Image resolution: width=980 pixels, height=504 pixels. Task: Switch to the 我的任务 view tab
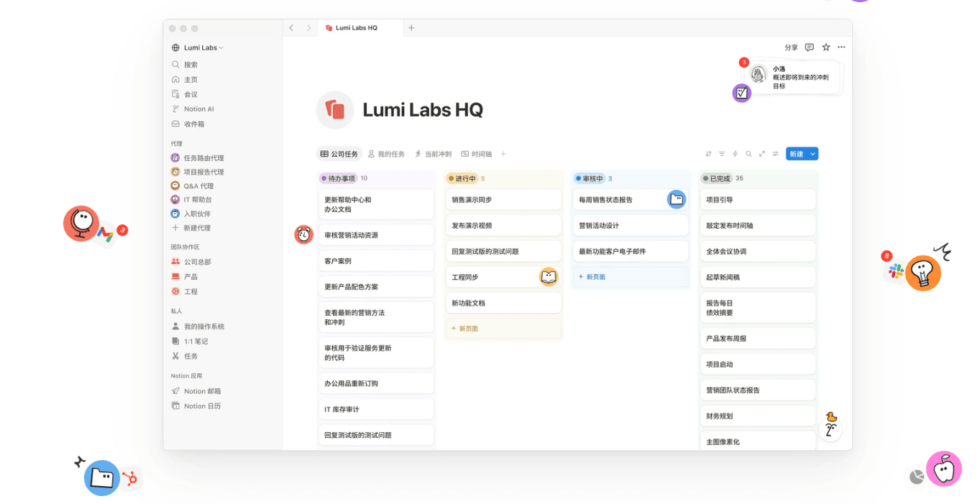(x=386, y=154)
